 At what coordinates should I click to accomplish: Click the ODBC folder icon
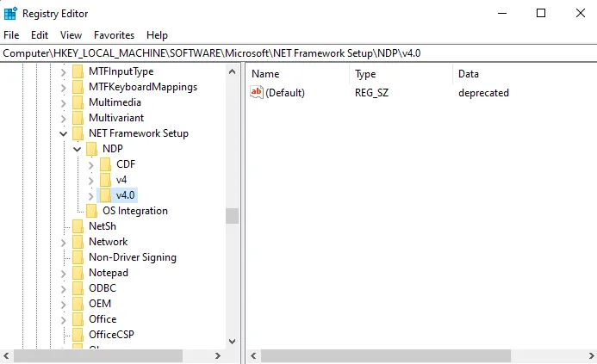click(x=78, y=288)
